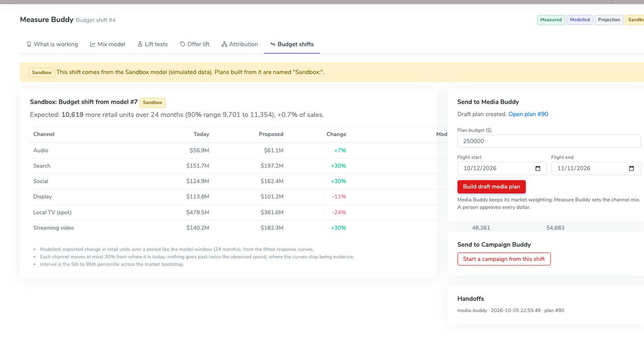Click the media-buddy handoff entry for plan #90
This screenshot has width=644, height=362.
511,311
